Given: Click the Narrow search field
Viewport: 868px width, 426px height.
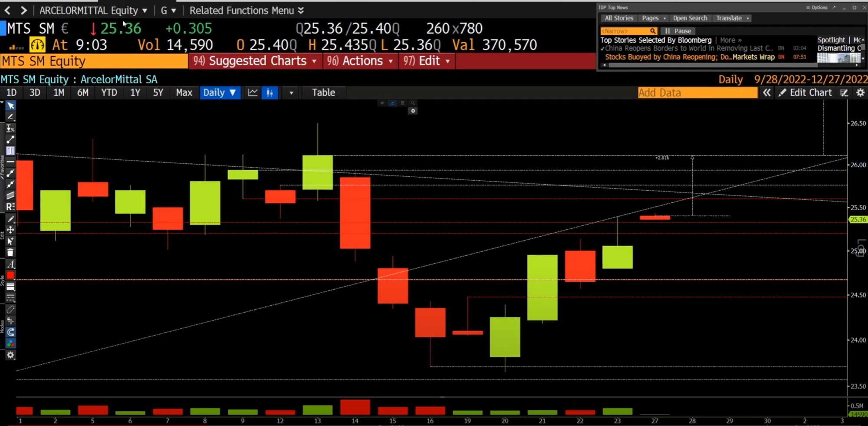Looking at the screenshot, I should click(629, 31).
